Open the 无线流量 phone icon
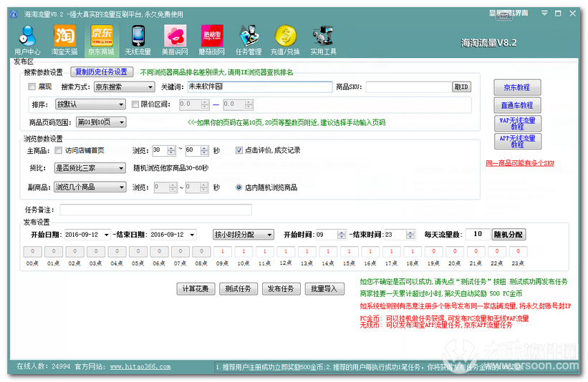 coord(138,39)
